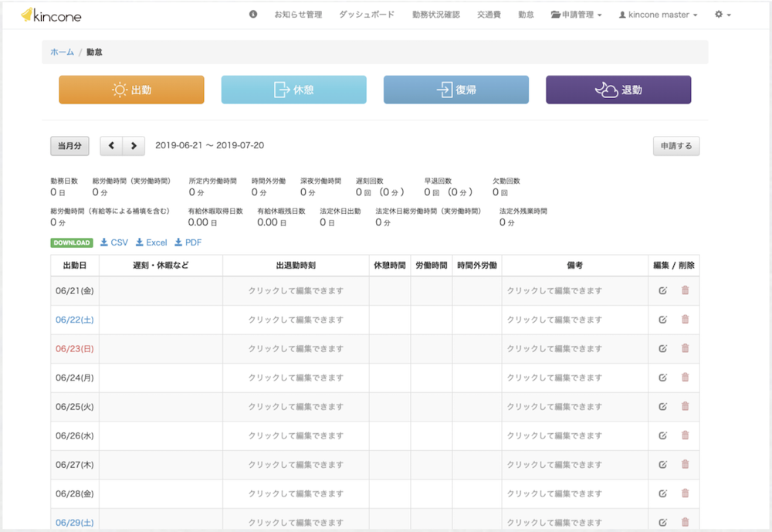The image size is (772, 532).
Task: Download attendance data as CSV
Action: pyautogui.click(x=114, y=242)
